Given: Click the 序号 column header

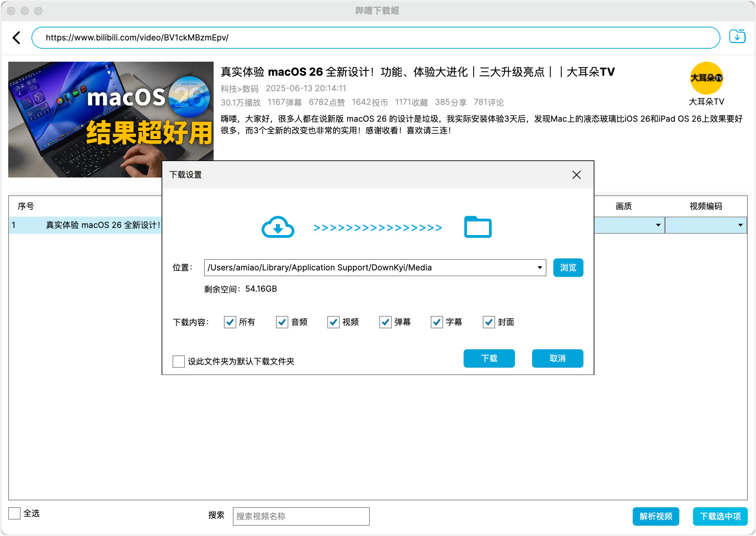Looking at the screenshot, I should tap(26, 206).
